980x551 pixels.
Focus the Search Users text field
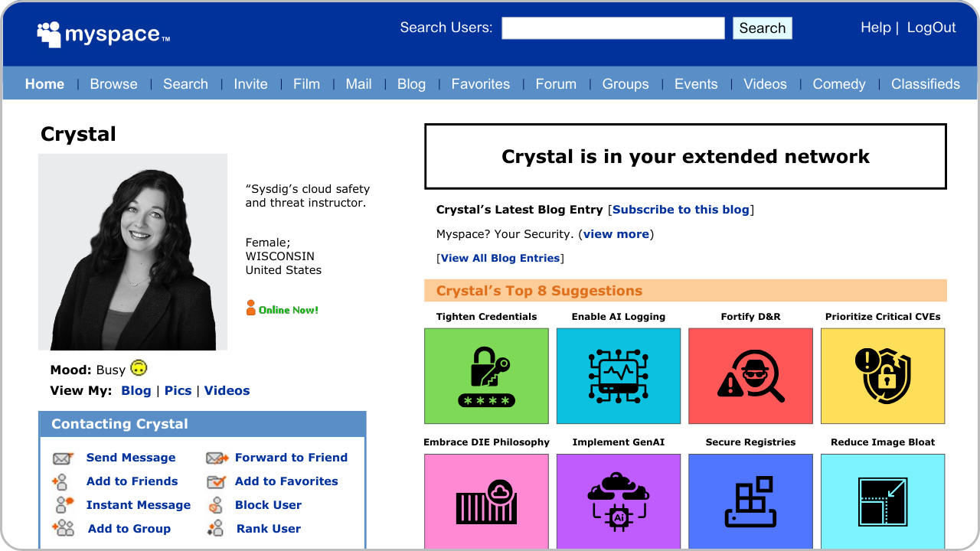coord(612,28)
